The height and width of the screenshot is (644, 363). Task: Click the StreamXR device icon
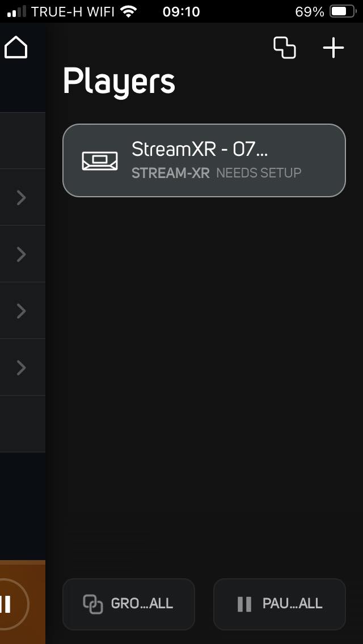tap(100, 160)
